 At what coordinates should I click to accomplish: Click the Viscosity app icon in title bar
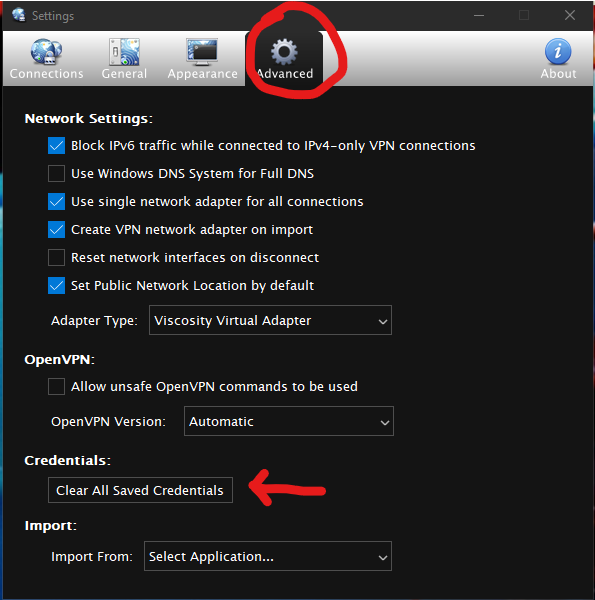[19, 15]
